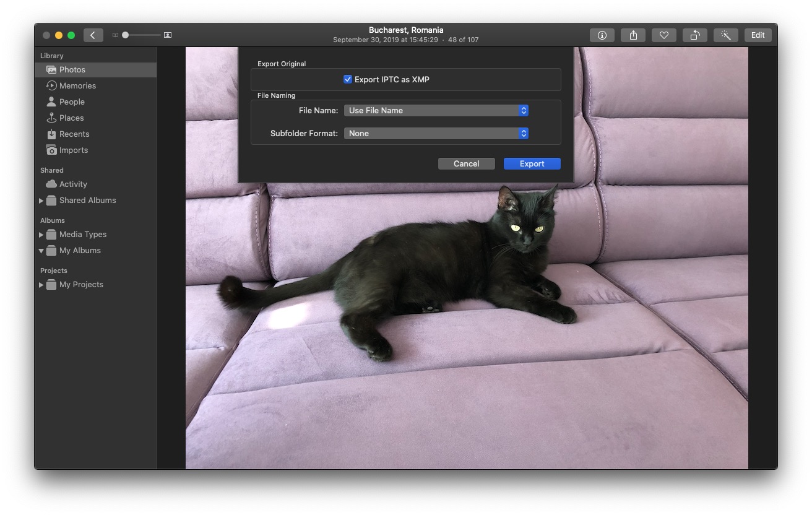
Task: Click the zoom slider in the toolbar
Action: pyautogui.click(x=141, y=35)
